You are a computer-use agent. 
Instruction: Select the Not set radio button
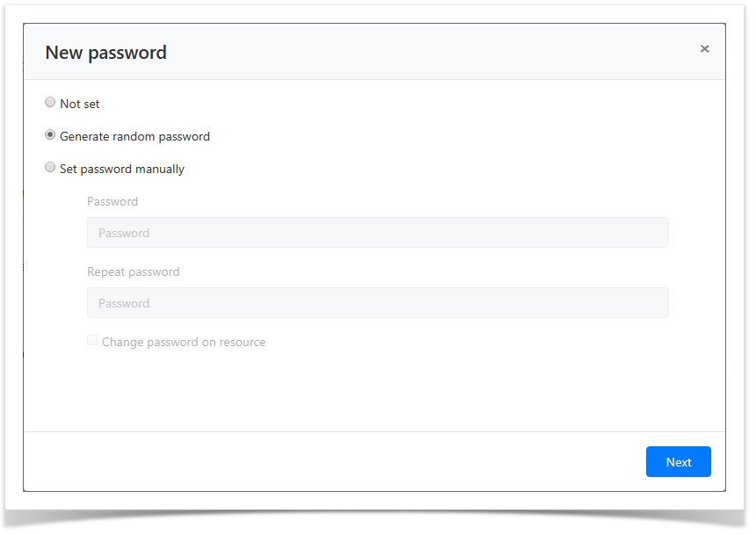click(x=50, y=103)
